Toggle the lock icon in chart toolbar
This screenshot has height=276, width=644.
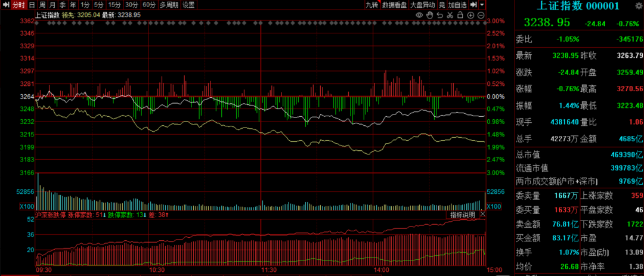tap(460, 15)
